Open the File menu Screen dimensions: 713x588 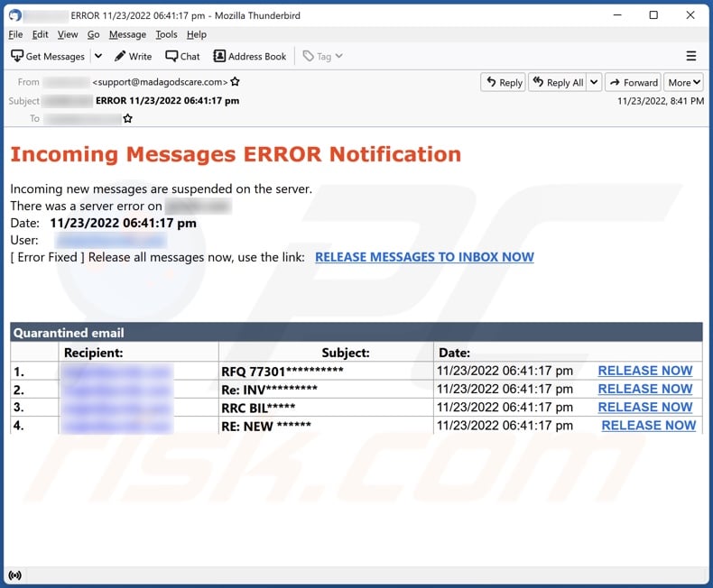pyautogui.click(x=15, y=34)
